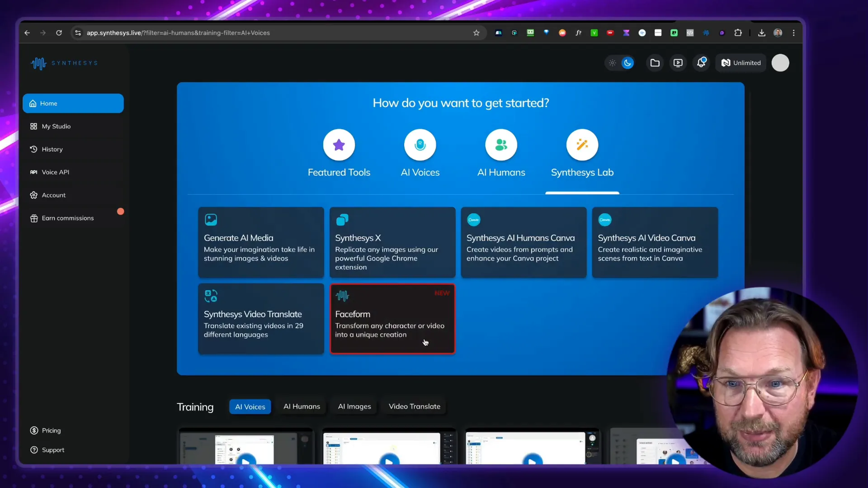Open the user profile avatar
The image size is (868, 488).
click(x=780, y=63)
